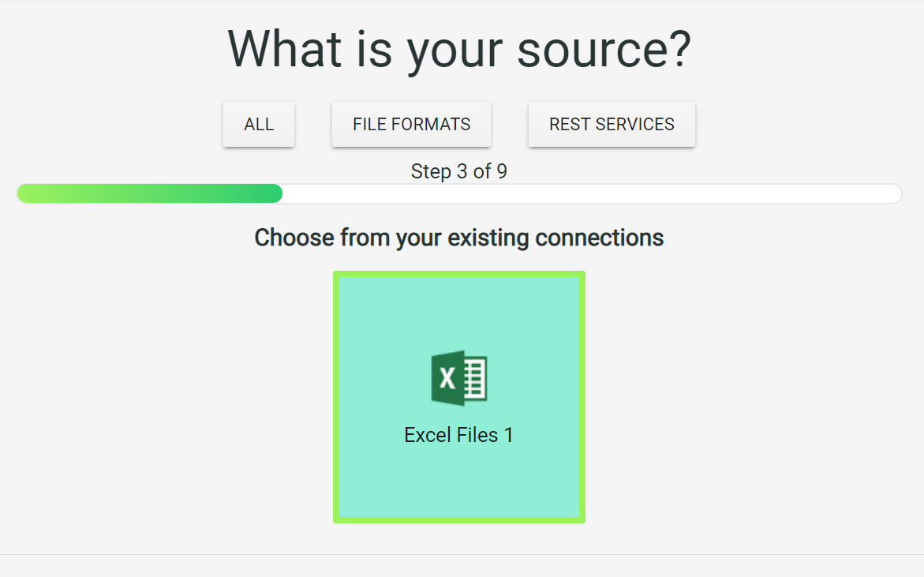Click the Excel spreadsheet icon
Image resolution: width=924 pixels, height=577 pixels.
pos(459,378)
